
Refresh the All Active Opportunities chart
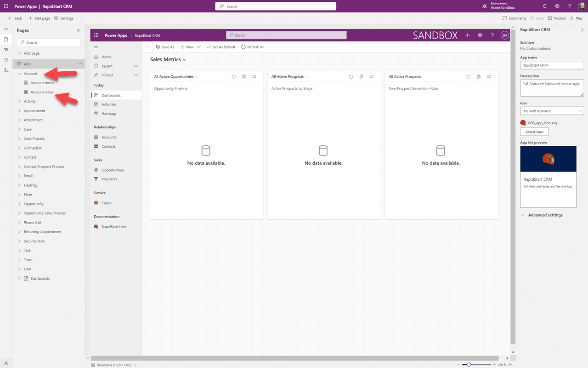pos(233,76)
